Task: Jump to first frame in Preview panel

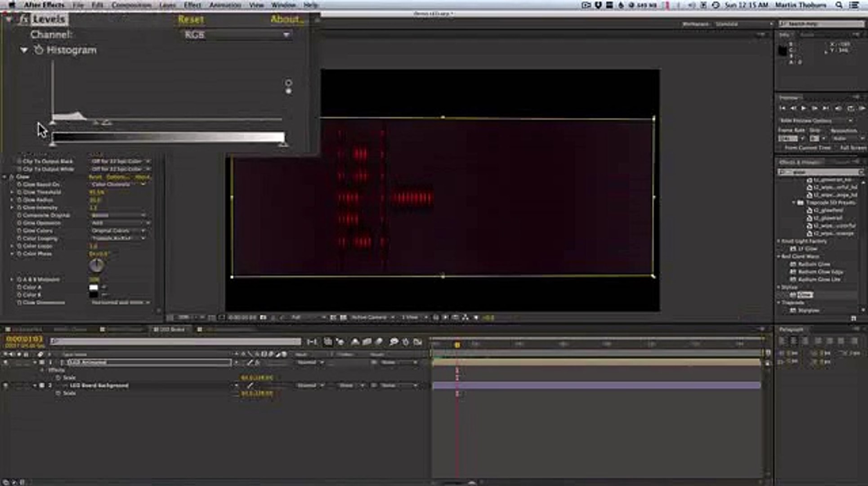Action: tap(782, 108)
